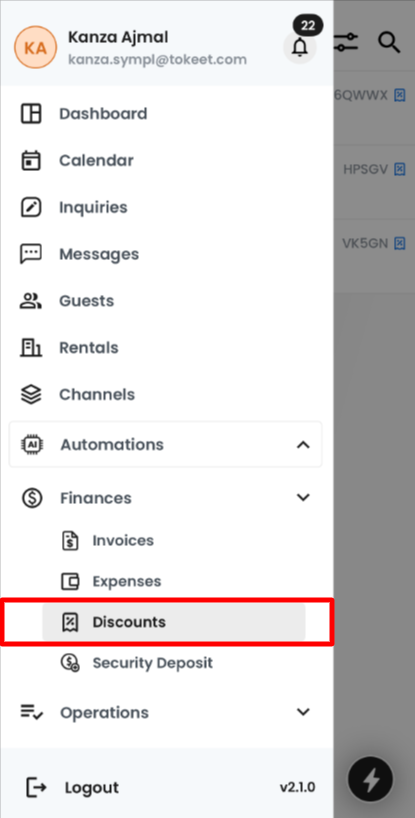Collapse the Automations section chevron
The height and width of the screenshot is (818, 415).
[x=303, y=444]
